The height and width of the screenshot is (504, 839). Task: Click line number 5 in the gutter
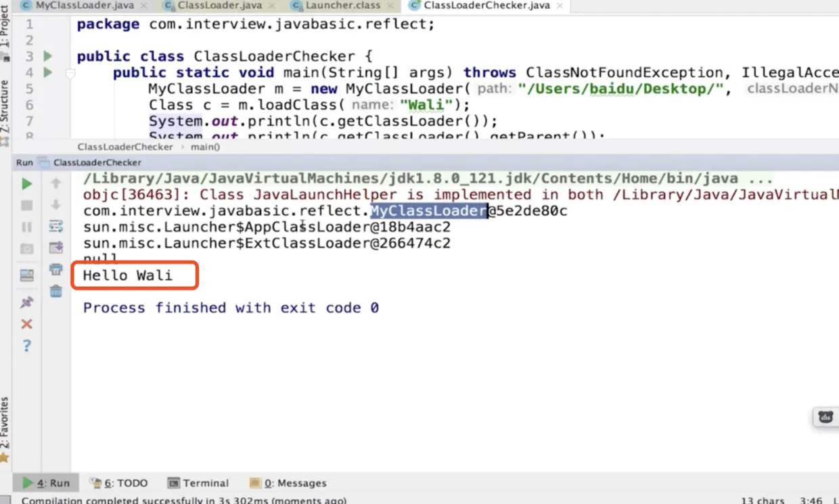pos(29,89)
